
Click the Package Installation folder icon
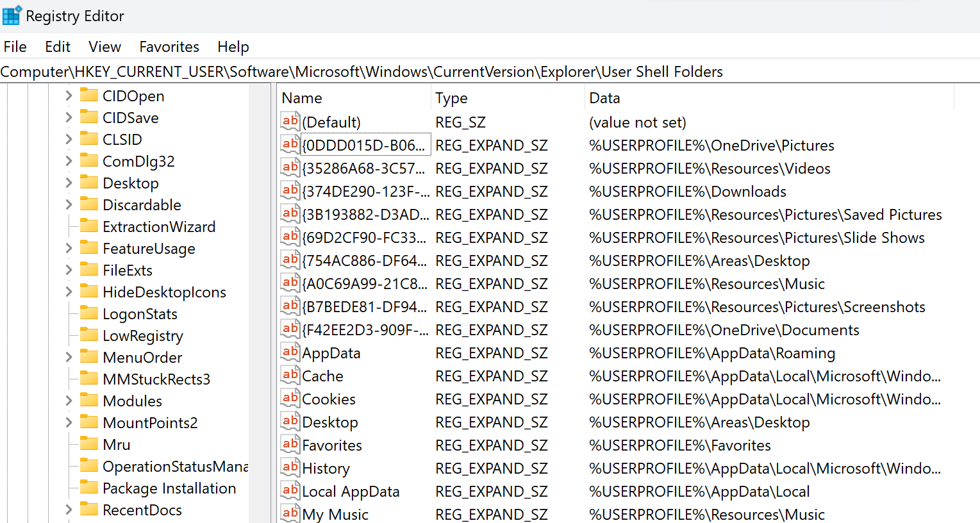click(89, 488)
